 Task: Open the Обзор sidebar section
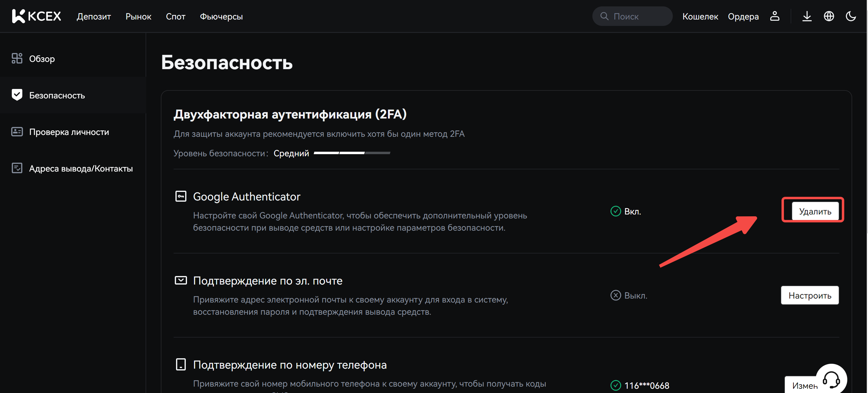tap(42, 59)
